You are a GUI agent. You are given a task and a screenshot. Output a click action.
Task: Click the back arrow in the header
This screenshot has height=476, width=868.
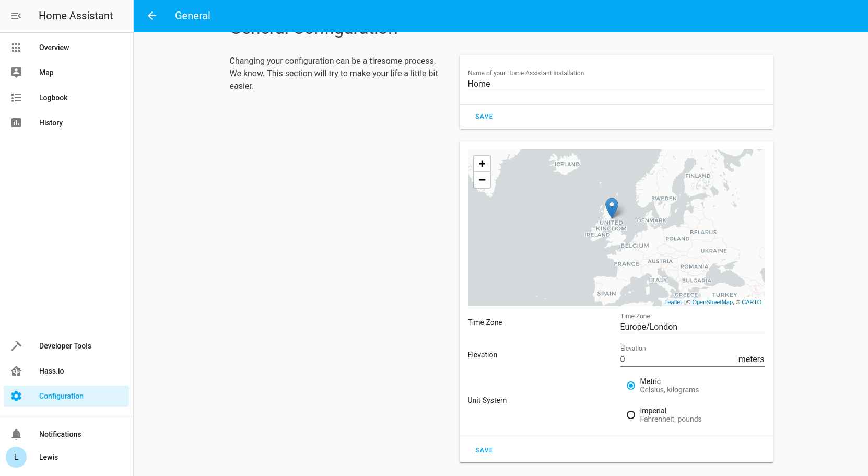pyautogui.click(x=151, y=16)
